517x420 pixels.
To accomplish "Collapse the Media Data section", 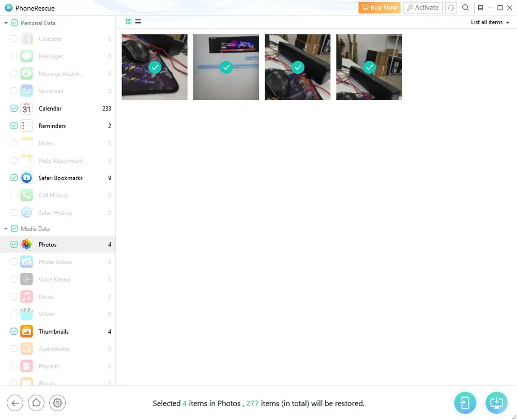I will (x=6, y=229).
